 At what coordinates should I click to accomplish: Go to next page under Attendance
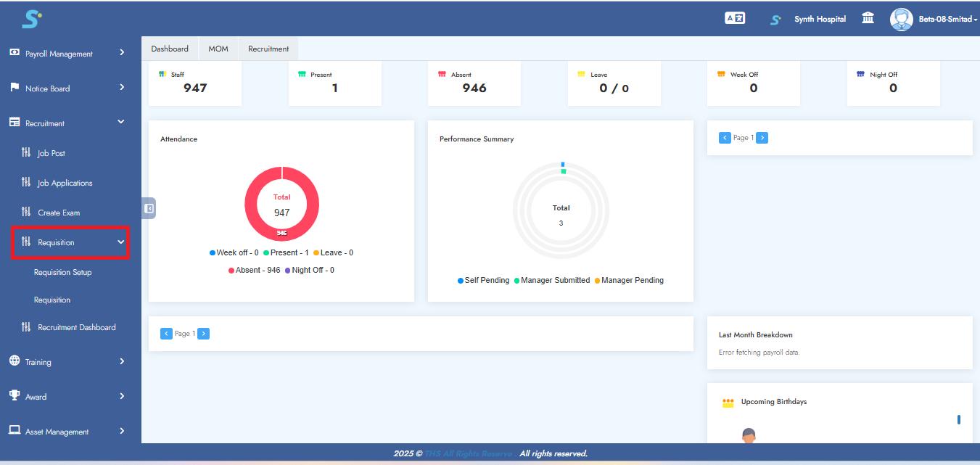click(x=204, y=334)
